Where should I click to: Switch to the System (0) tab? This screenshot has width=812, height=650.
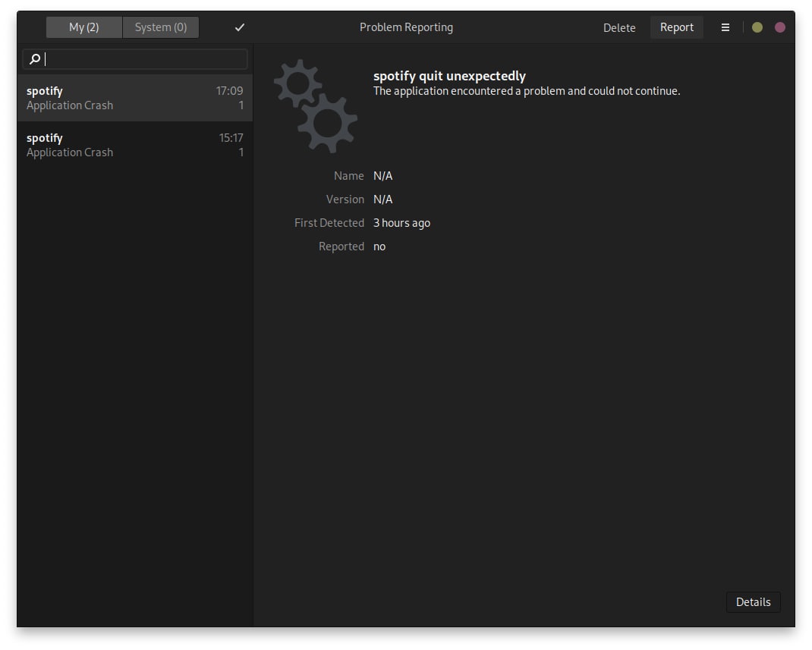click(161, 27)
